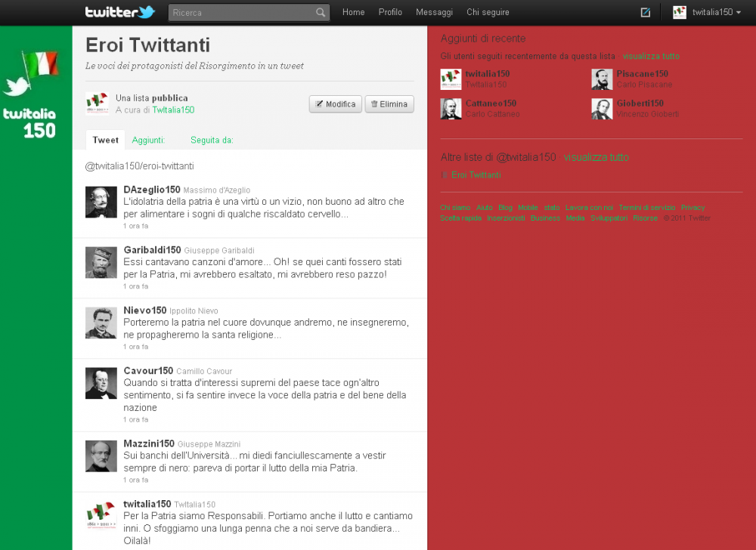Click the Garibaldi150 profile picture
Viewport: 756px width, 550px height.
(101, 262)
